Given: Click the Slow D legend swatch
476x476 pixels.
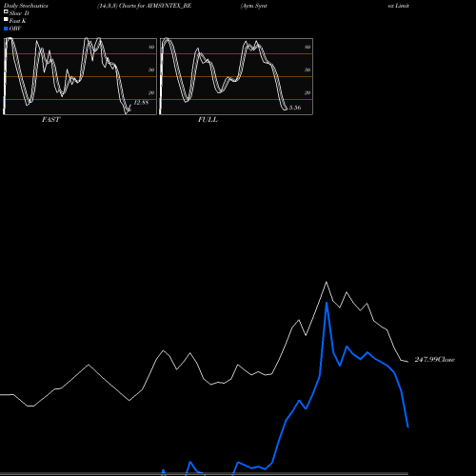Looking at the screenshot, I should tap(6, 11).
